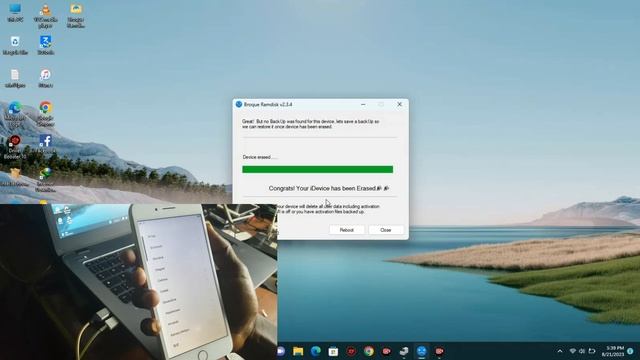Open Google Chrome from the taskbar

pyautogui.click(x=369, y=351)
